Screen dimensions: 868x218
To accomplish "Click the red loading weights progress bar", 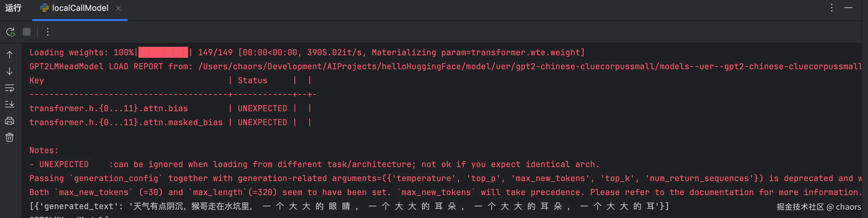I will click(163, 52).
